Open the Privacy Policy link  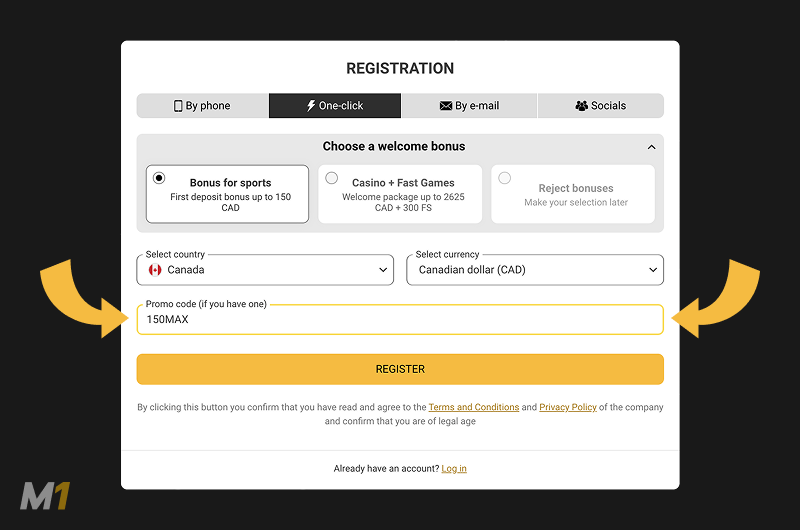pyautogui.click(x=567, y=408)
